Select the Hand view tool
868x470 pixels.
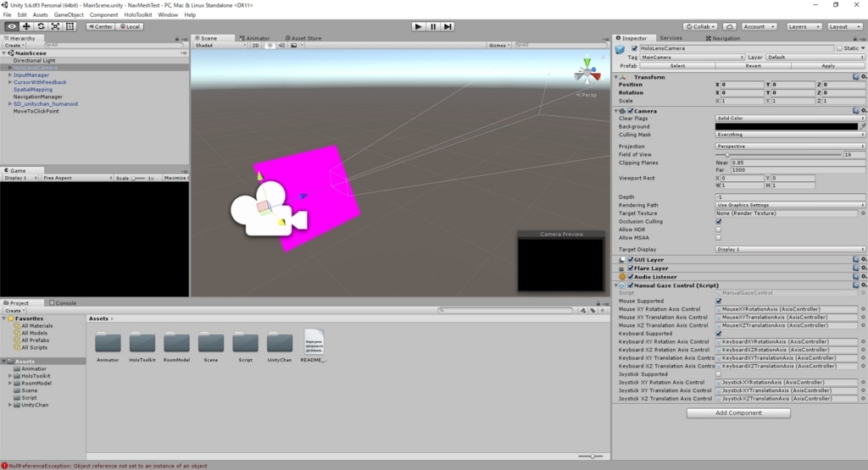point(12,26)
